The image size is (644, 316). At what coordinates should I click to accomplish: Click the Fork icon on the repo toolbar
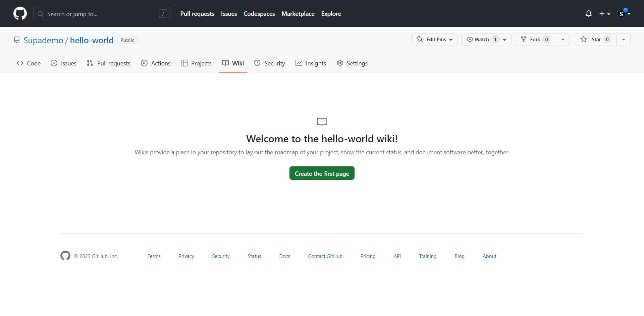tap(524, 39)
